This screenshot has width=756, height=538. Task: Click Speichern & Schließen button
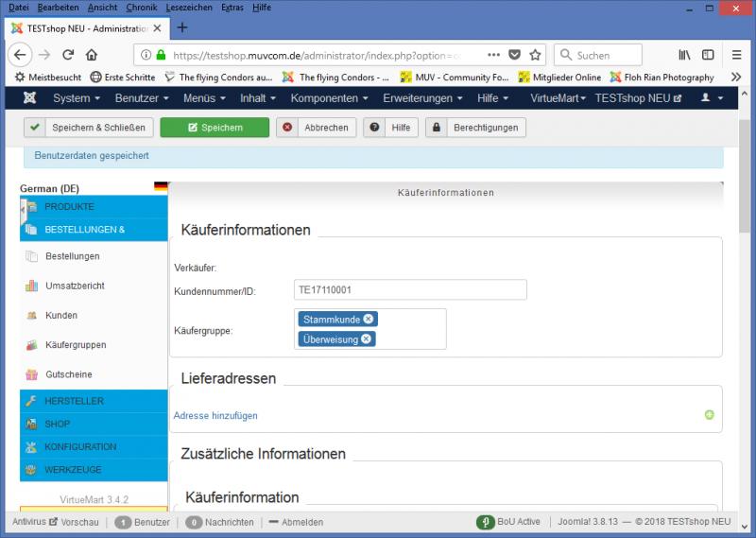(x=89, y=128)
